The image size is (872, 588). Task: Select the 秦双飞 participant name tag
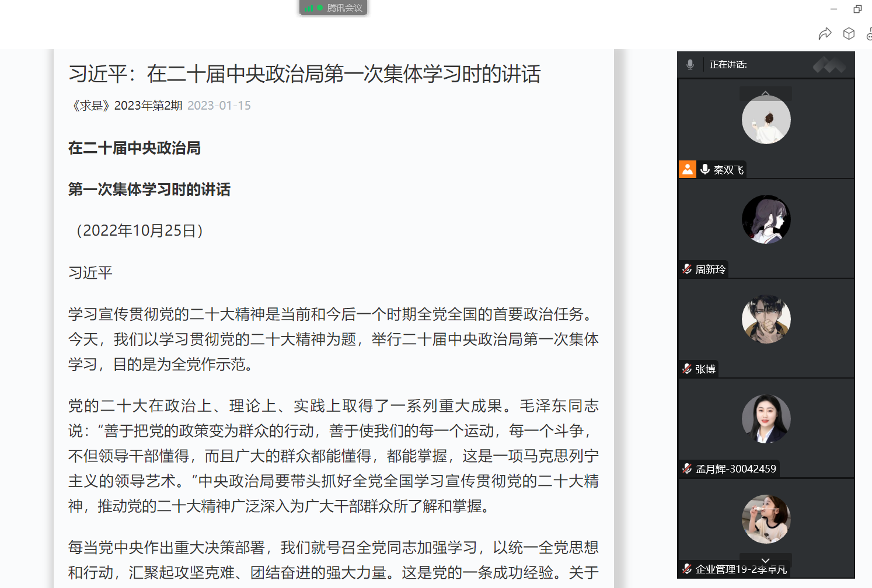click(728, 170)
